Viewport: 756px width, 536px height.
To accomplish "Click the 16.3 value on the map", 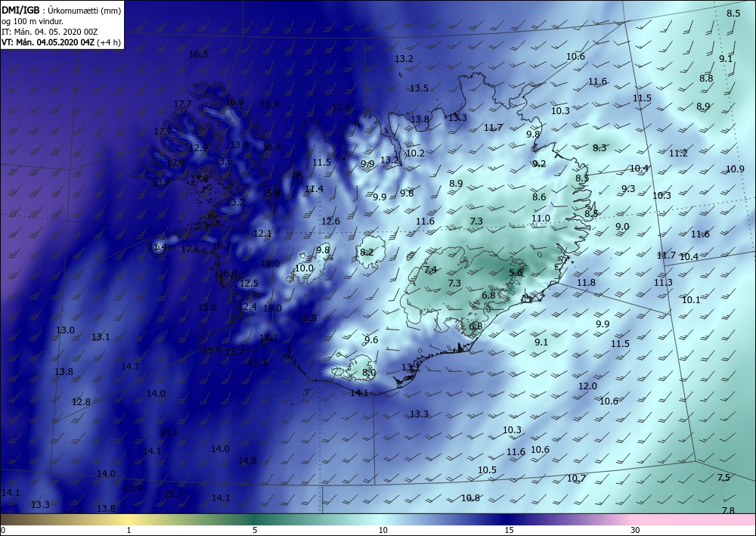I will [198, 54].
